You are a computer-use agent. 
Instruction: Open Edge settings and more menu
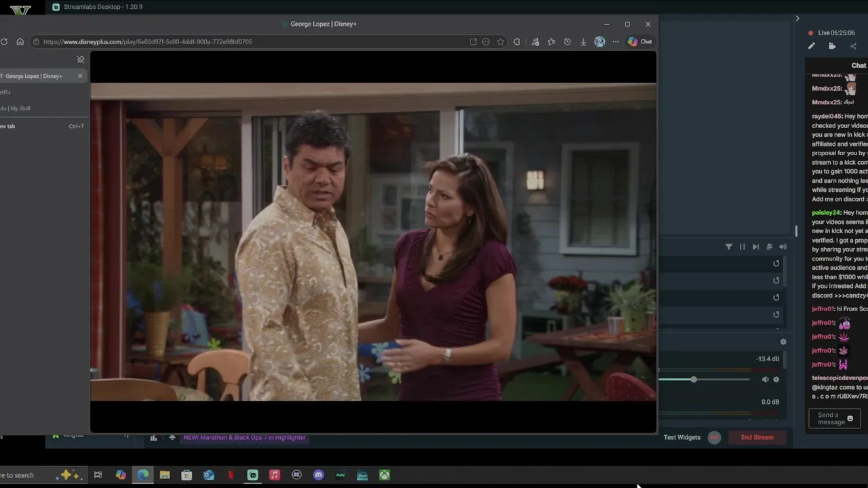pyautogui.click(x=616, y=41)
